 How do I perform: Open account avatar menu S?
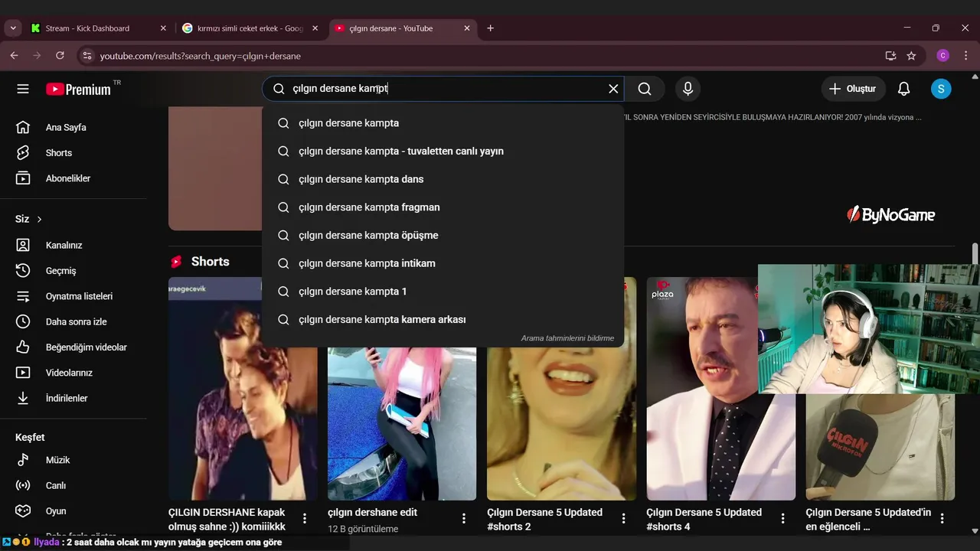point(941,89)
